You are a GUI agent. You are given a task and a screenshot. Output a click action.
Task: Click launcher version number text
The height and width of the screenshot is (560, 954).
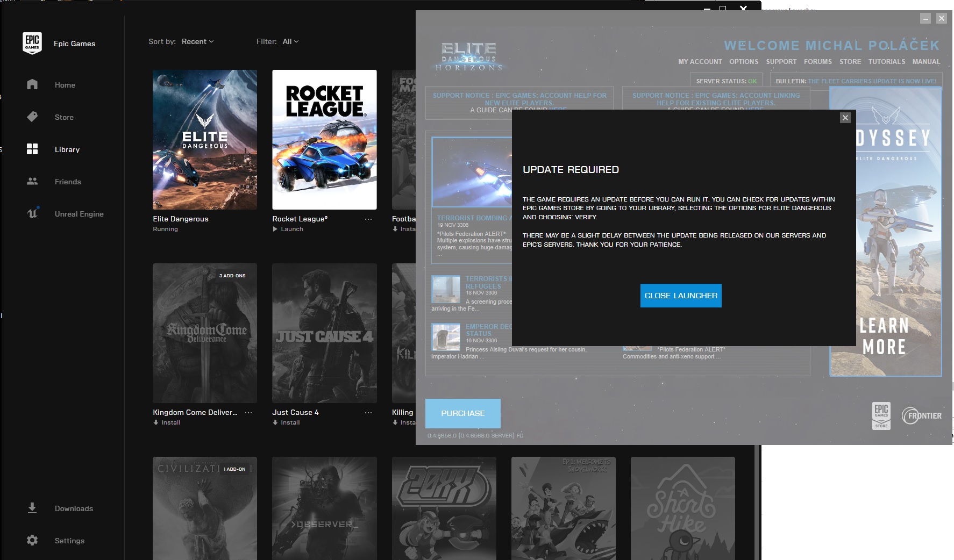tap(475, 435)
